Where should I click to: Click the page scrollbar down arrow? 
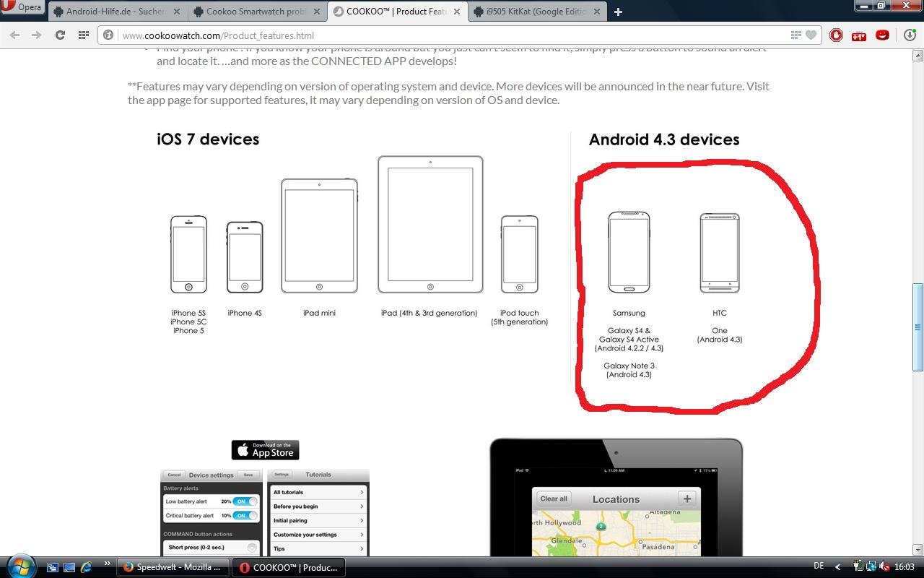pos(918,550)
